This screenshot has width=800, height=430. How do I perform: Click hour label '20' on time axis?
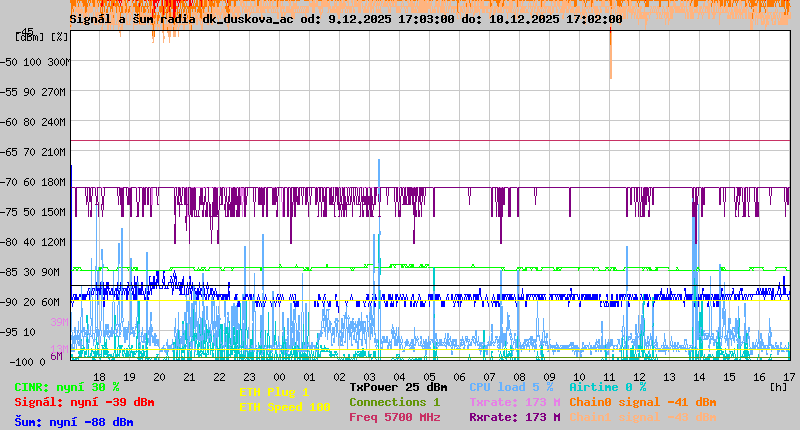click(x=159, y=377)
